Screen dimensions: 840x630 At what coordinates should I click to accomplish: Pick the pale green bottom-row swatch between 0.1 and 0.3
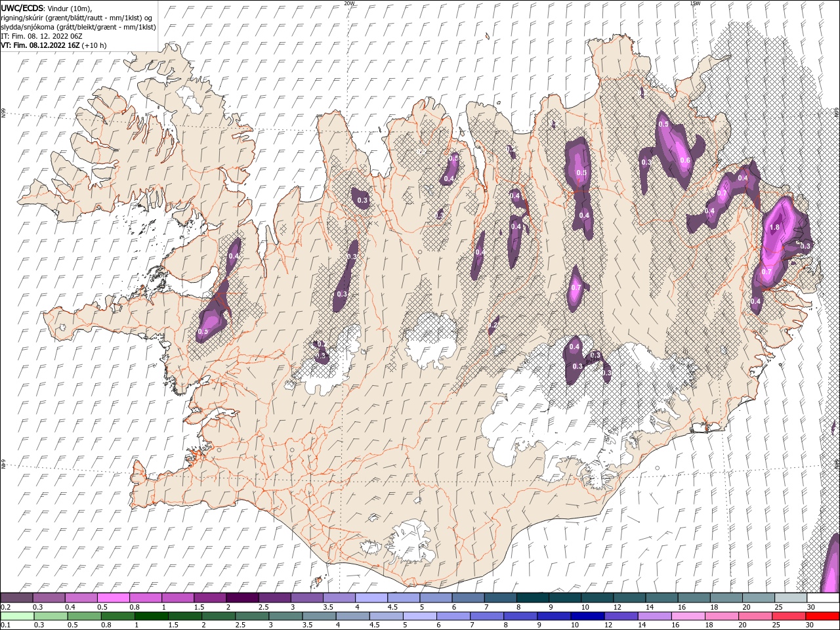click(17, 616)
